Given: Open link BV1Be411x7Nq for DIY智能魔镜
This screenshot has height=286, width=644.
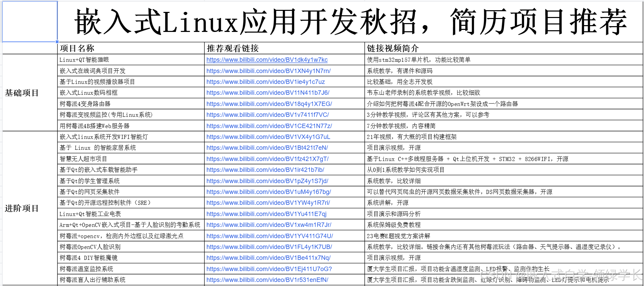Looking at the screenshot, I should 268,258.
